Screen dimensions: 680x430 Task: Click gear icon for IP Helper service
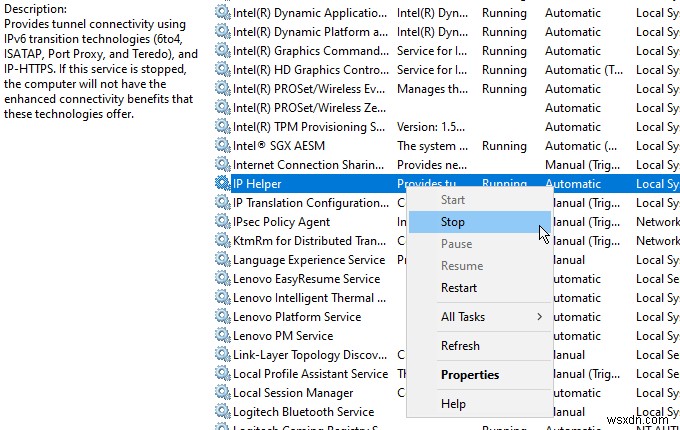[222, 184]
